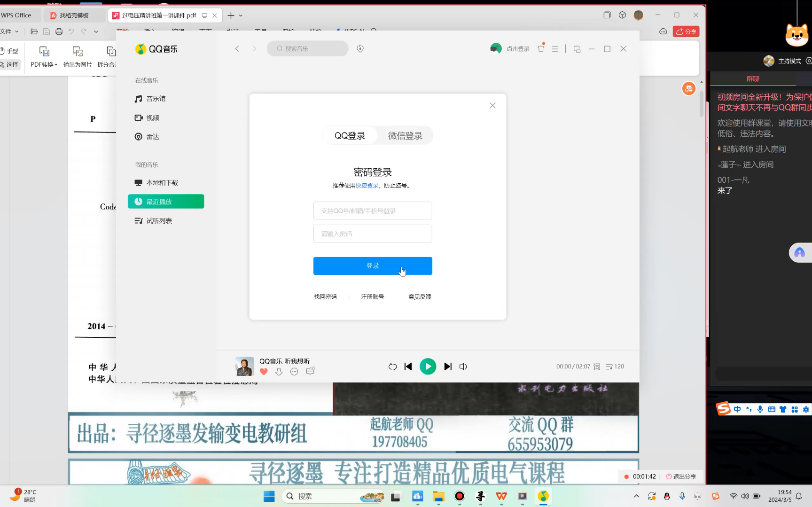Skip to previous track

[408, 367]
